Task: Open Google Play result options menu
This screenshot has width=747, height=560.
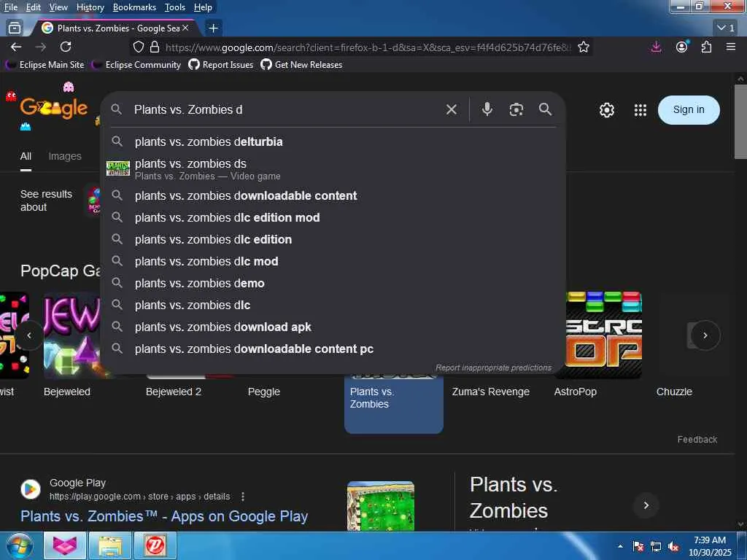Action: point(243,497)
